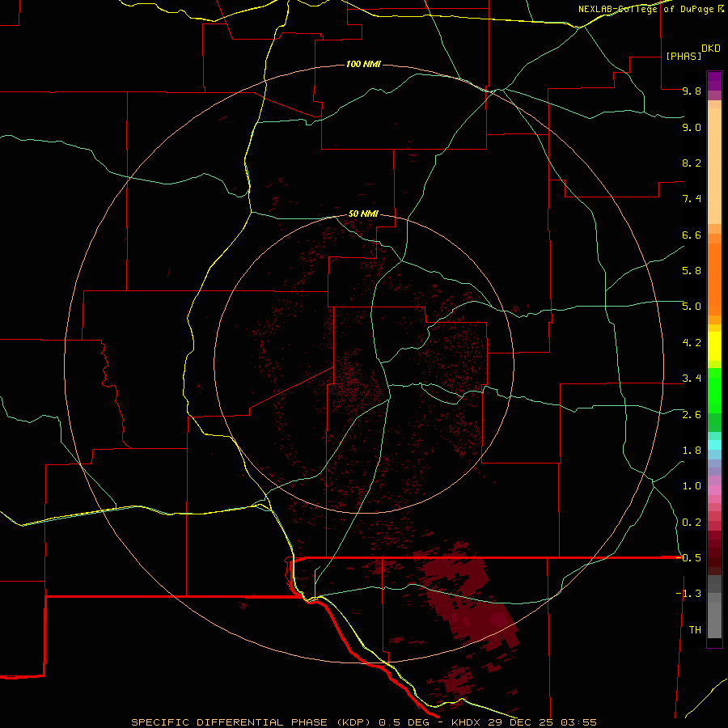The width and height of the screenshot is (728, 728).
Task: Click the 8.2 legend value
Action: (692, 163)
